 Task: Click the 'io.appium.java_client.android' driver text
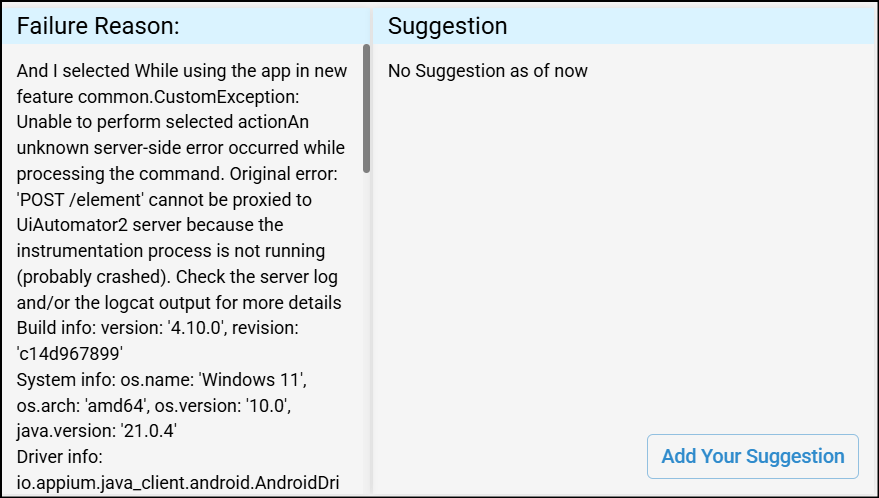click(x=177, y=484)
